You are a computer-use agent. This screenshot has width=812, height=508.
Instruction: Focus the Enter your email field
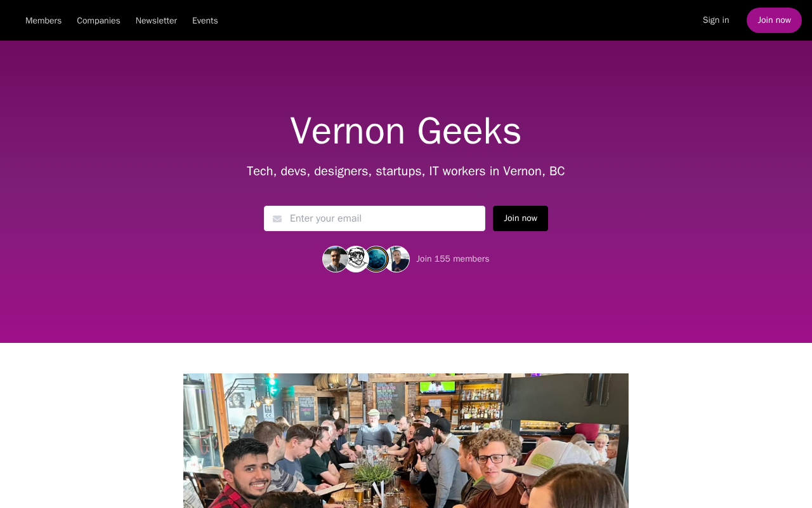point(374,218)
